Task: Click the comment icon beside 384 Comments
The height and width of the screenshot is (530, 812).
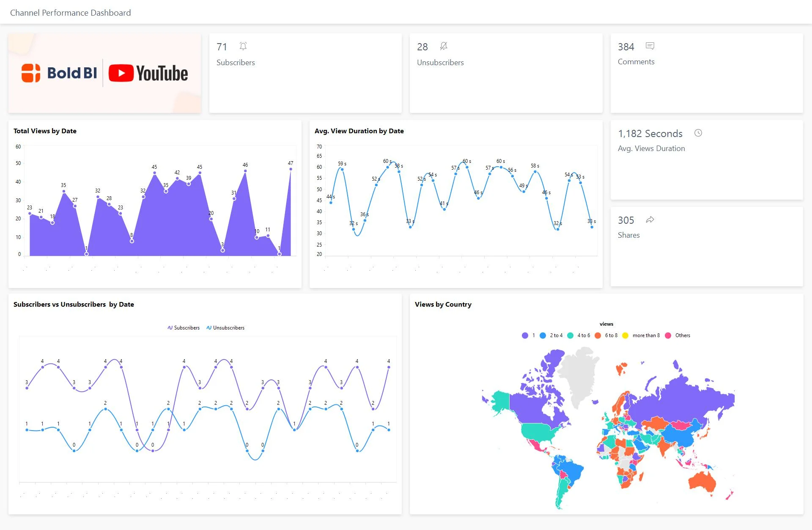Action: coord(650,46)
